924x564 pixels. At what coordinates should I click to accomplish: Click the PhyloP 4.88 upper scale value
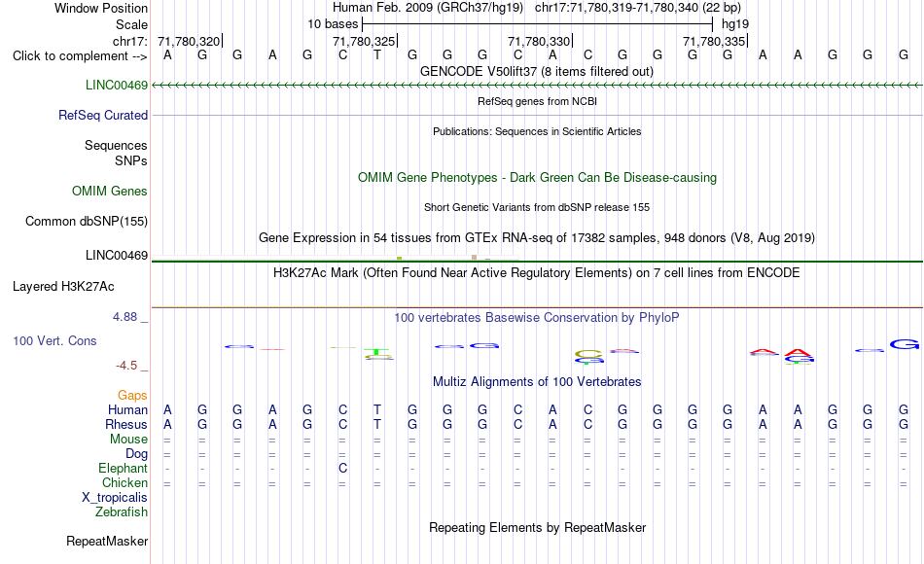coord(124,317)
